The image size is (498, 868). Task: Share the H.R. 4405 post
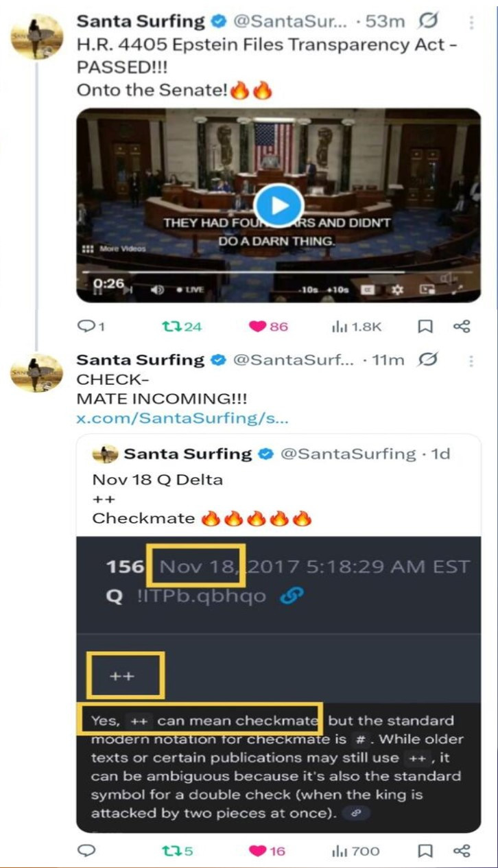[462, 327]
